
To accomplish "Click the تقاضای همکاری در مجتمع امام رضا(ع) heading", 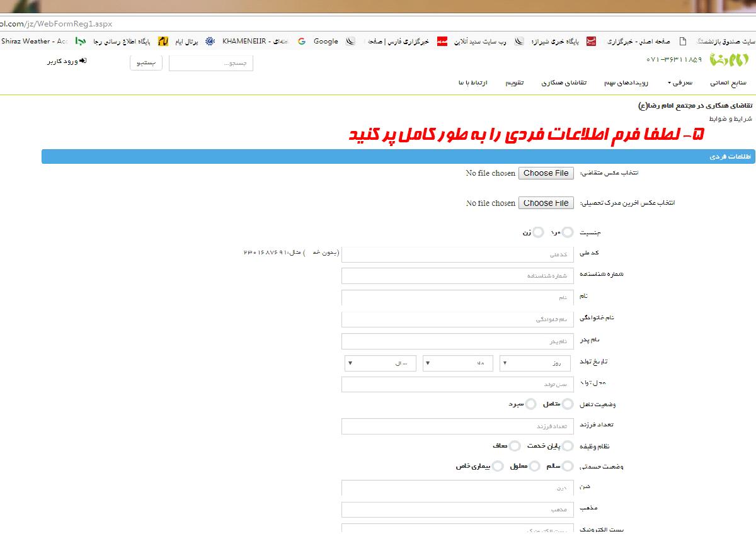I will click(x=695, y=106).
